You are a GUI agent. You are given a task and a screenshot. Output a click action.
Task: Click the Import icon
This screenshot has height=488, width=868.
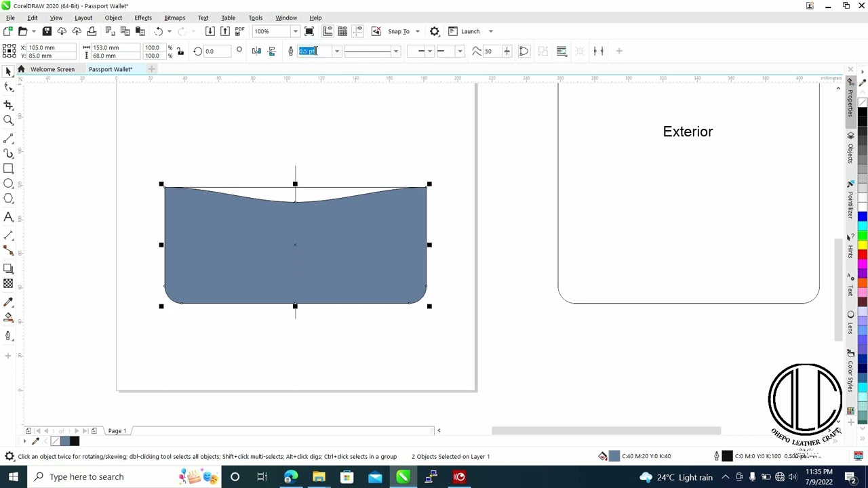tap(210, 31)
